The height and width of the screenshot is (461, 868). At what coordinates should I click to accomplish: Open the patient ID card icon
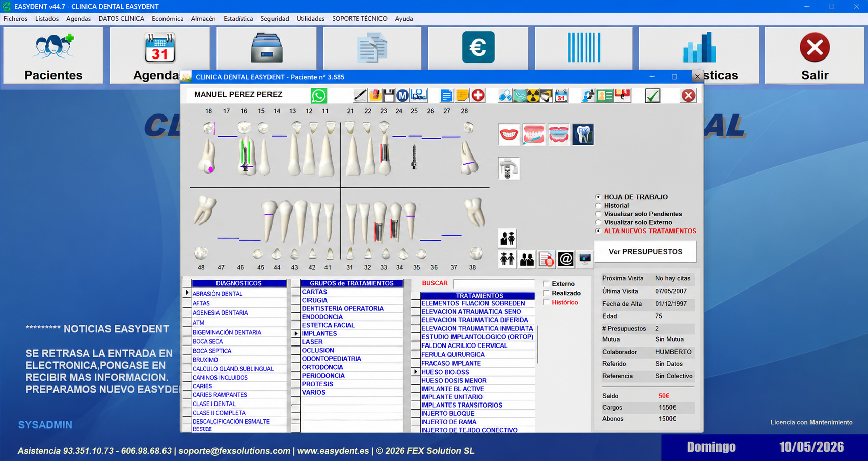605,95
